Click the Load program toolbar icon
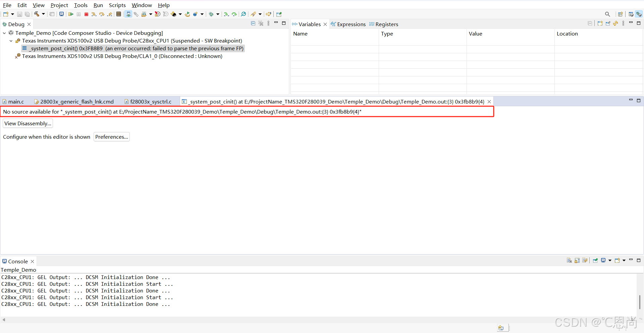Viewport: 644px width, 333px height. [x=144, y=14]
